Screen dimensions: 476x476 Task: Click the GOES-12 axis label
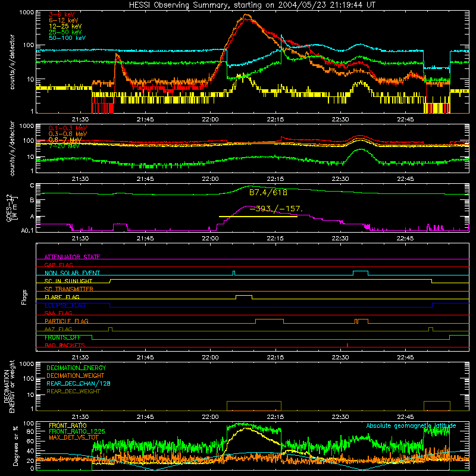click(x=12, y=208)
